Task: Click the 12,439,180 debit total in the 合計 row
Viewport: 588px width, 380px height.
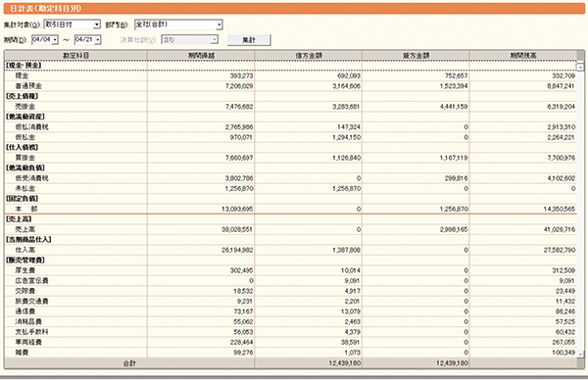Action: (345, 362)
